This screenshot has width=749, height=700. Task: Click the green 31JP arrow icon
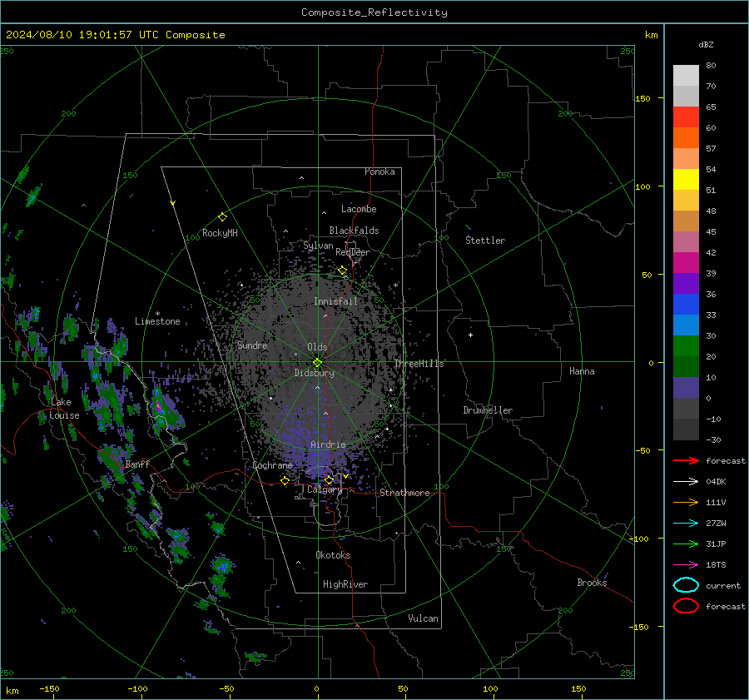[x=686, y=544]
